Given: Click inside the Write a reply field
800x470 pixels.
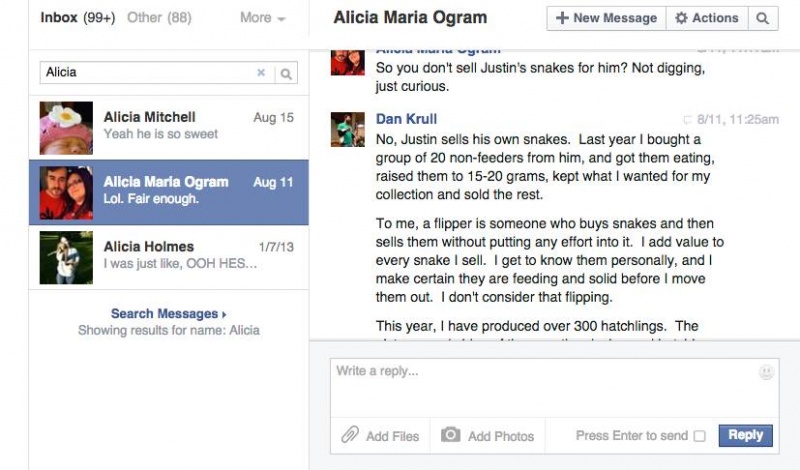Looking at the screenshot, I should pos(554,388).
